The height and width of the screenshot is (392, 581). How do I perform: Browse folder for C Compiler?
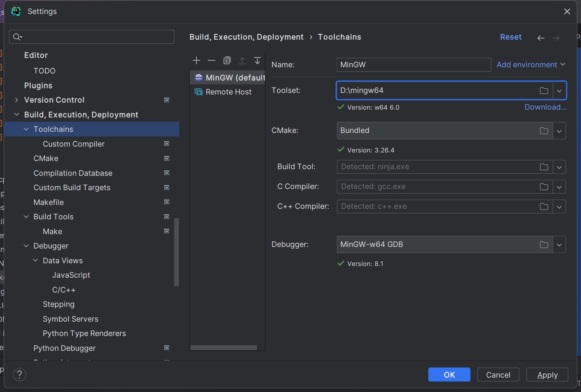click(x=544, y=187)
